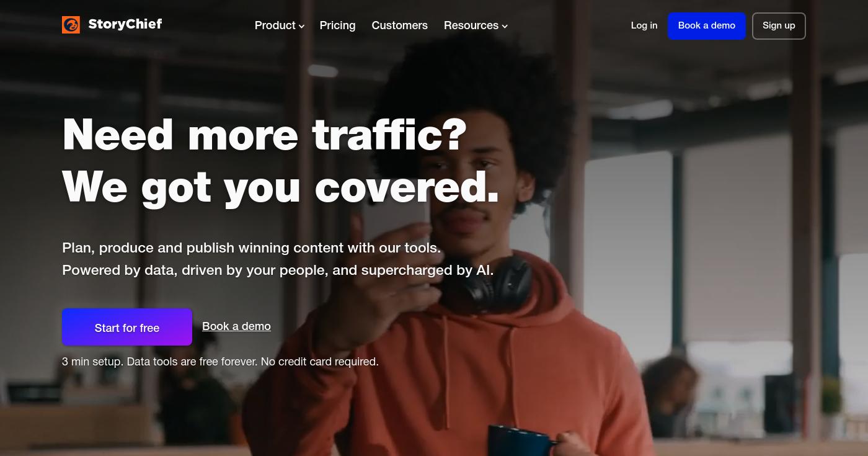Click the "Plan, produce and publish" subheading text

tap(251, 248)
